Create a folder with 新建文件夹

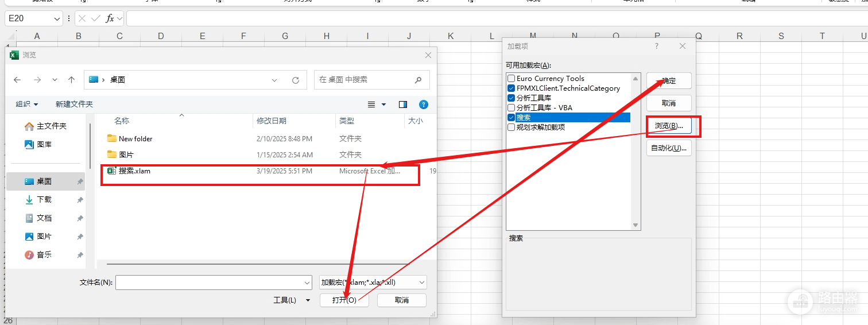[74, 104]
